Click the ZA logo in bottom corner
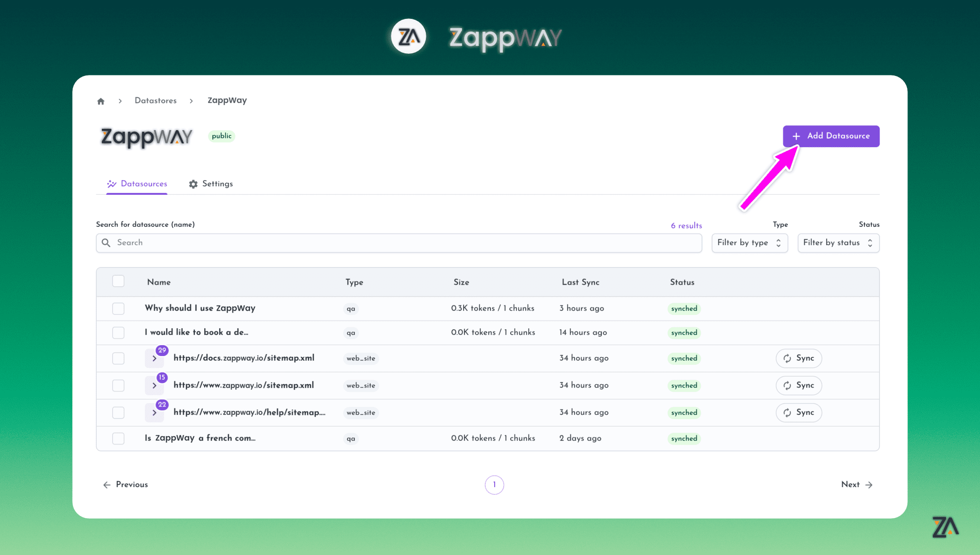Viewport: 980px width, 555px height. coord(945,527)
